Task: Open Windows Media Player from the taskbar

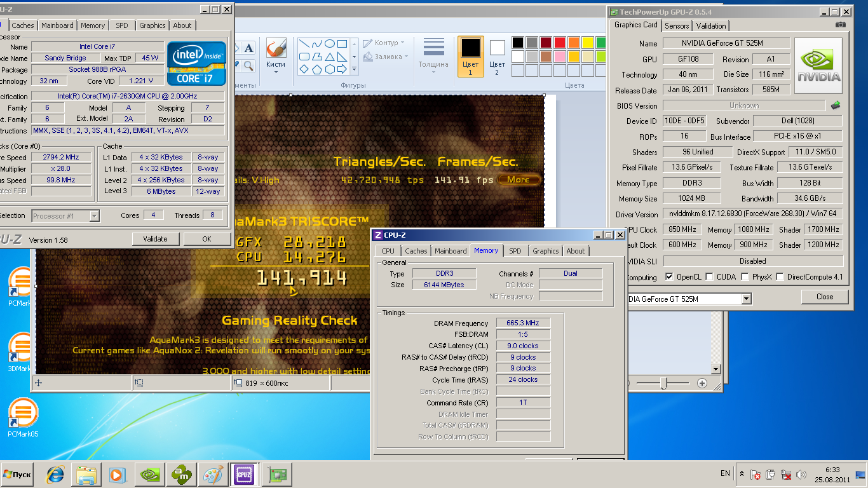Action: [116, 474]
